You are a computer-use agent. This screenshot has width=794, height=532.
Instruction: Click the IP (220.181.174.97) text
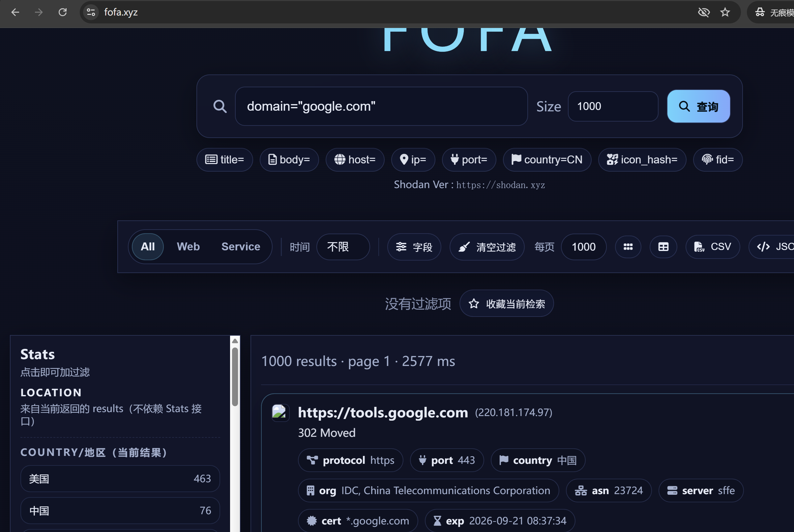513,412
